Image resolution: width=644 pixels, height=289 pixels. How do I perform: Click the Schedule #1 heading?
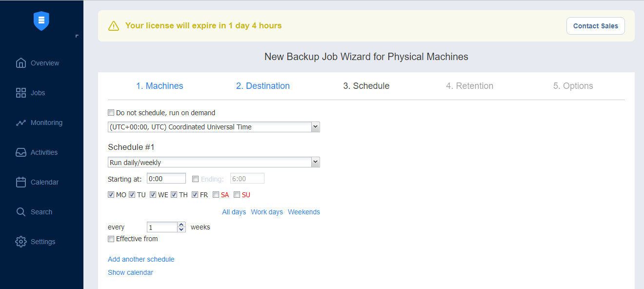tap(131, 147)
